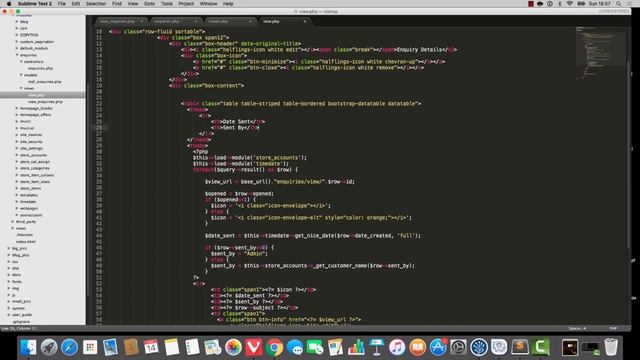This screenshot has width=640, height=360.
Task: Switch to Sublime Text dock icon
Action: tap(520, 347)
